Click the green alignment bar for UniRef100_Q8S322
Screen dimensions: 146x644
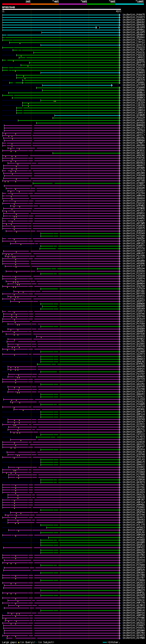click(x=86, y=153)
